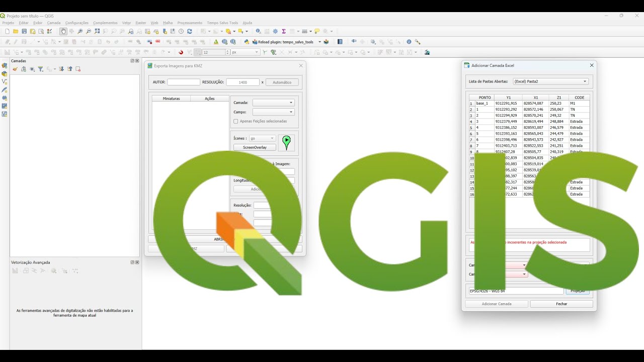
Task: Toggle the red magnet snapping icon
Action: coord(181,52)
